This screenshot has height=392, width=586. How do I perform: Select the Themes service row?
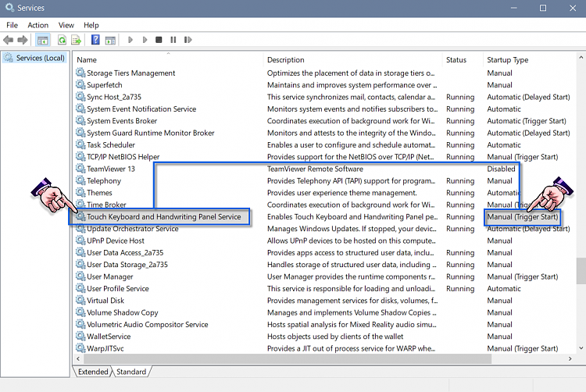click(x=99, y=193)
